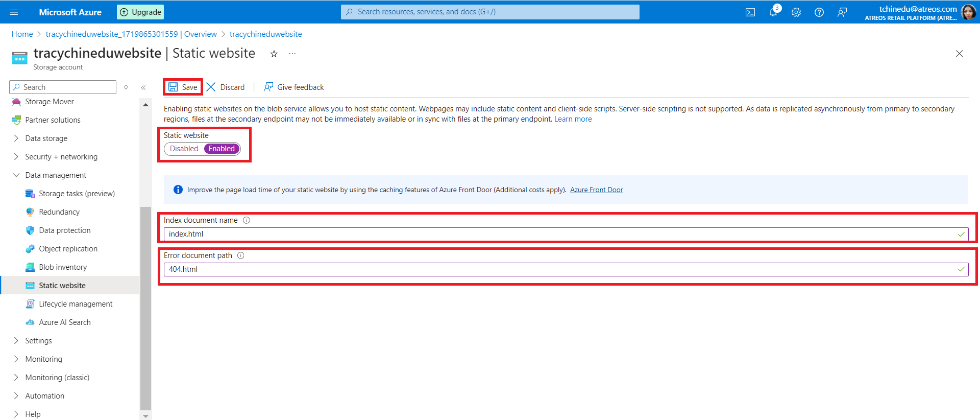Click the Object replication icon
Screen dimensions: 980x420
point(30,249)
